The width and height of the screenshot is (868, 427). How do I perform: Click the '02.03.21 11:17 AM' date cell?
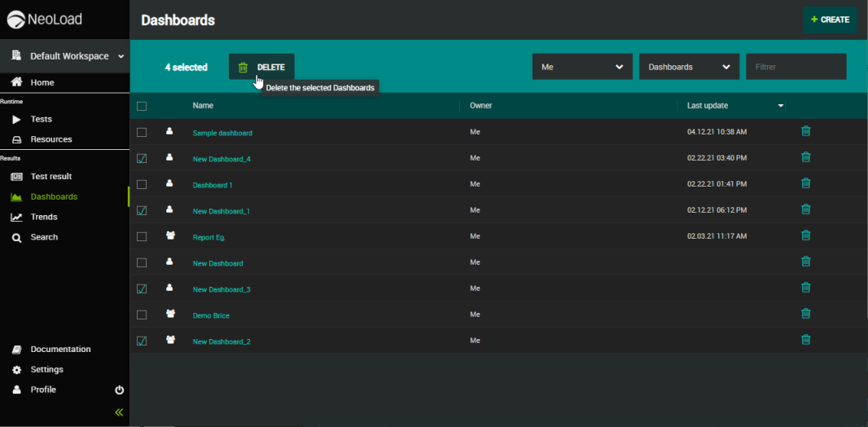coord(717,236)
